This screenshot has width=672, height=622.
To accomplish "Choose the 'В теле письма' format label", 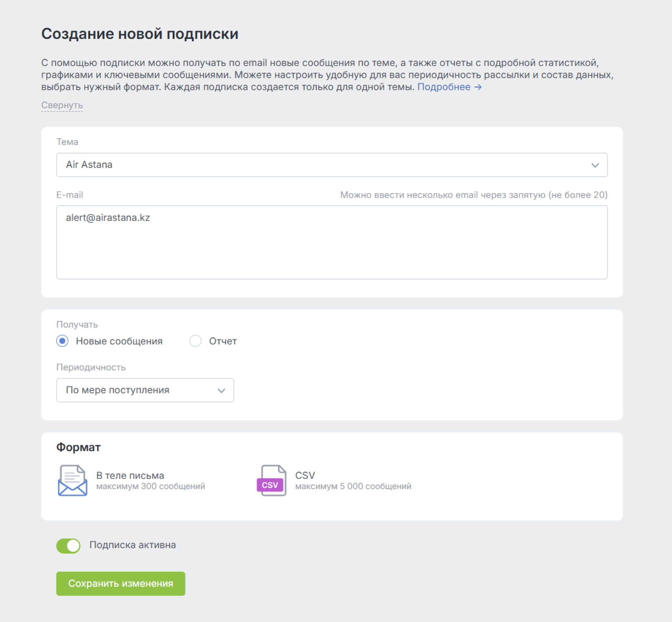I will (x=130, y=475).
